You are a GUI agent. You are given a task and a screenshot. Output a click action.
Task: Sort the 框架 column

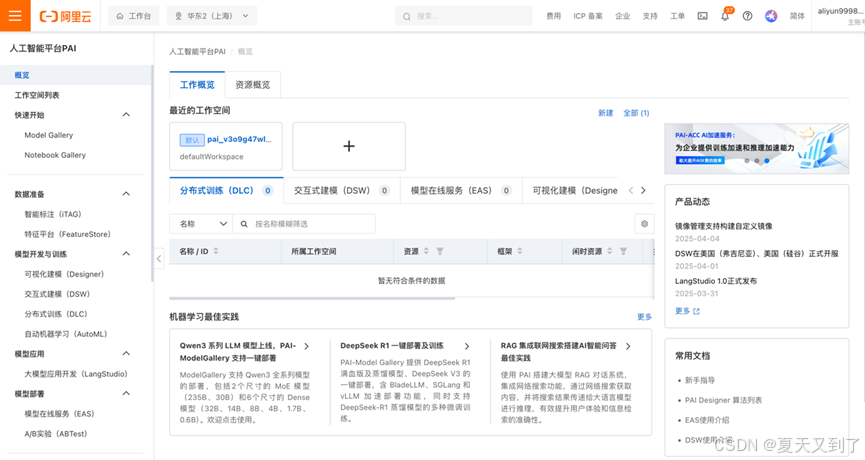tap(520, 251)
